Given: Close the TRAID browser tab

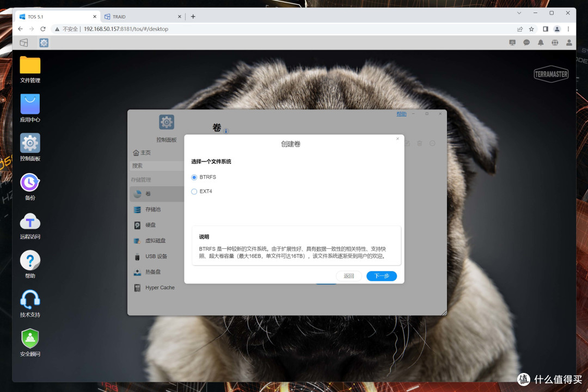Looking at the screenshot, I should pos(179,16).
